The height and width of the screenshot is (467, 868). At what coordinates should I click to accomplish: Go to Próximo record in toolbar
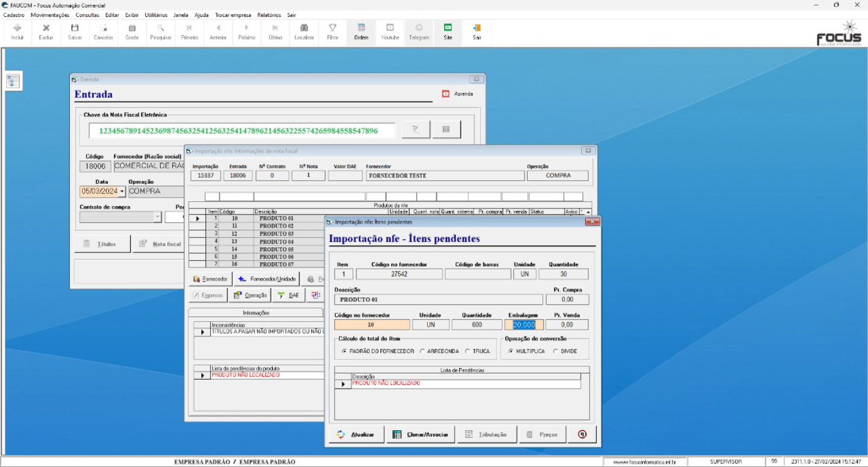[247, 31]
